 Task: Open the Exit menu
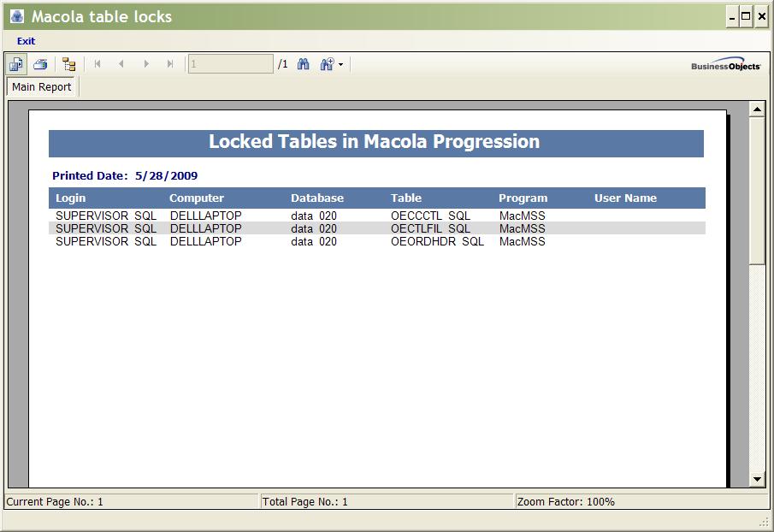pos(27,41)
